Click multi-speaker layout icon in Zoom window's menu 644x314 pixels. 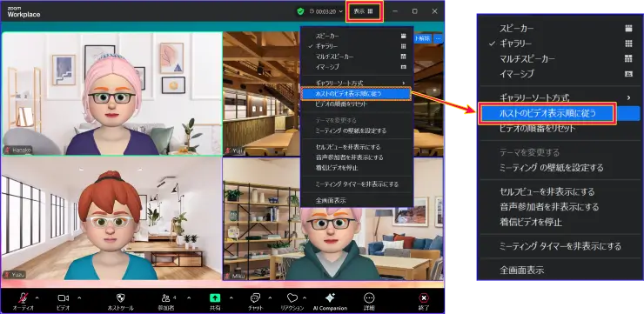click(403, 57)
